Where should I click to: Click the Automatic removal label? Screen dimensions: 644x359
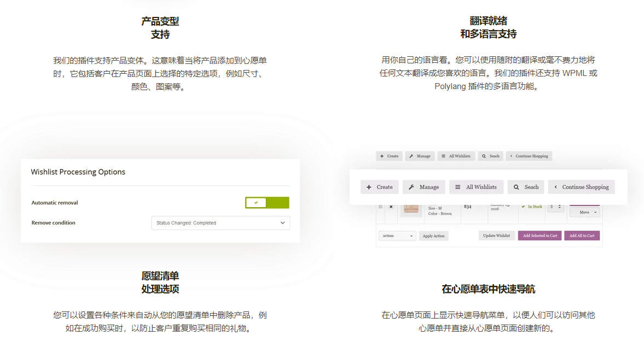click(55, 203)
